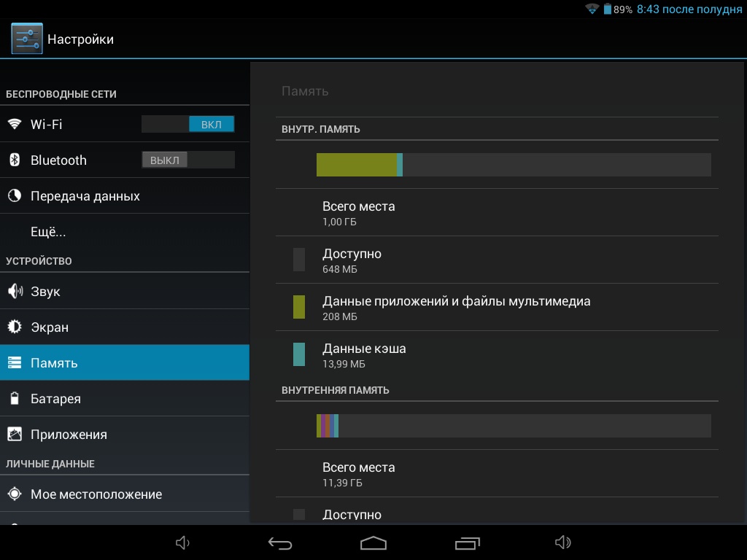Tap the Bluetooth icon in sidebar

15,160
